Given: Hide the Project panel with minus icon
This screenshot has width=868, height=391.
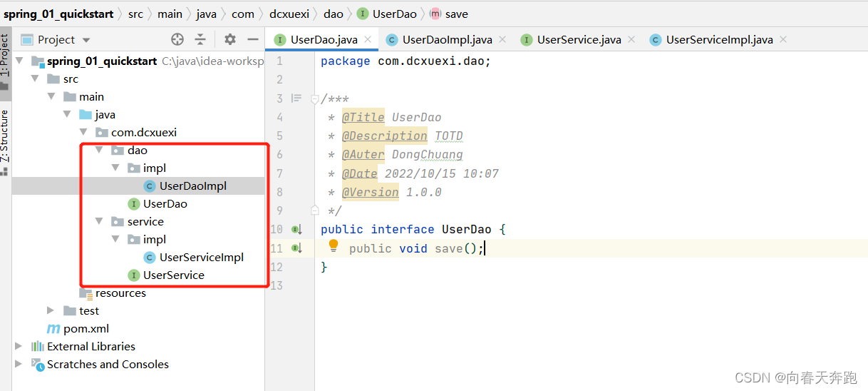Looking at the screenshot, I should [x=252, y=39].
